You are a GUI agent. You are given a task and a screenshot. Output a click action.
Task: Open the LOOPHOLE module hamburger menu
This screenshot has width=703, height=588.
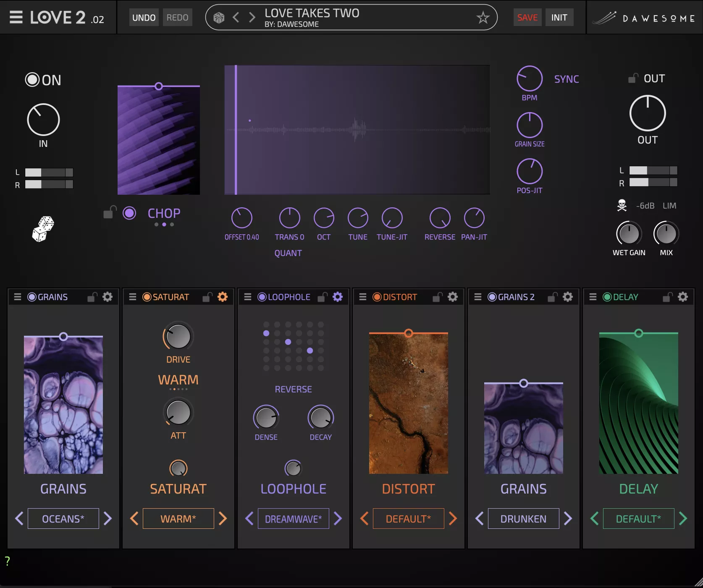pyautogui.click(x=247, y=297)
